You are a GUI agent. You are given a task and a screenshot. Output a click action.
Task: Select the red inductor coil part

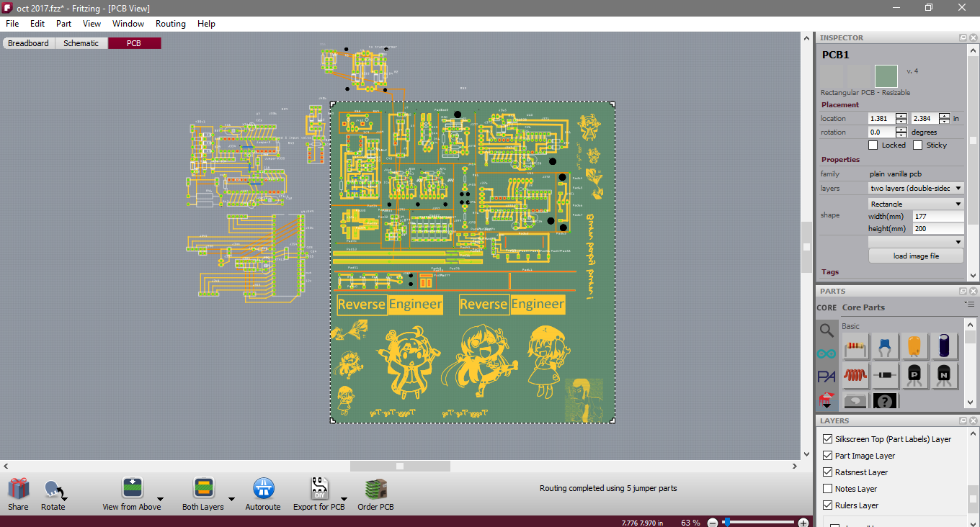tap(855, 376)
